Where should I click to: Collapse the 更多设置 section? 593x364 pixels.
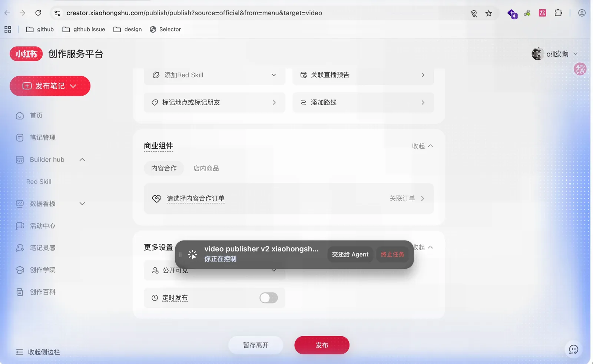423,247
